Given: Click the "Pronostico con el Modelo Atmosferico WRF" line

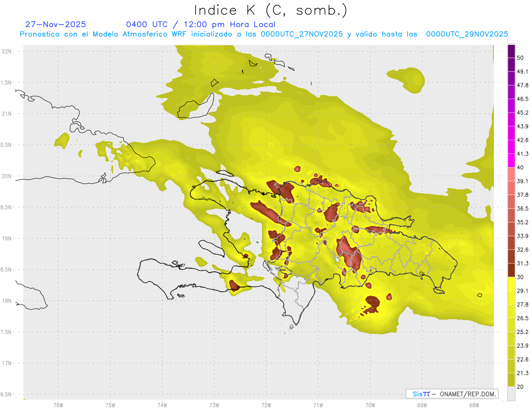Looking at the screenshot, I should (264, 34).
